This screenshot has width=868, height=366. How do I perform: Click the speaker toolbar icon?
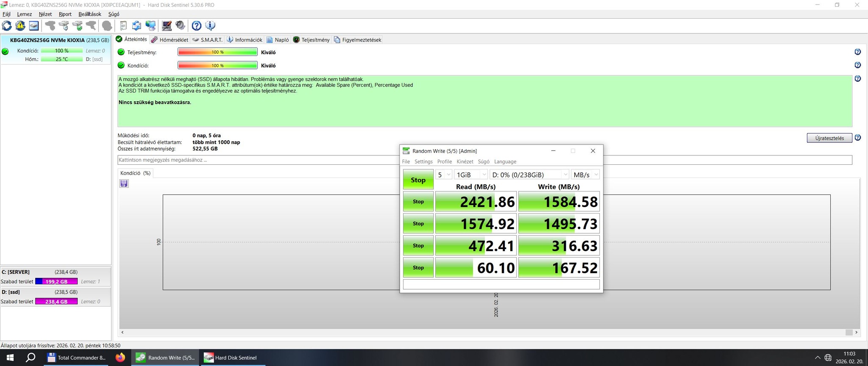point(181,26)
